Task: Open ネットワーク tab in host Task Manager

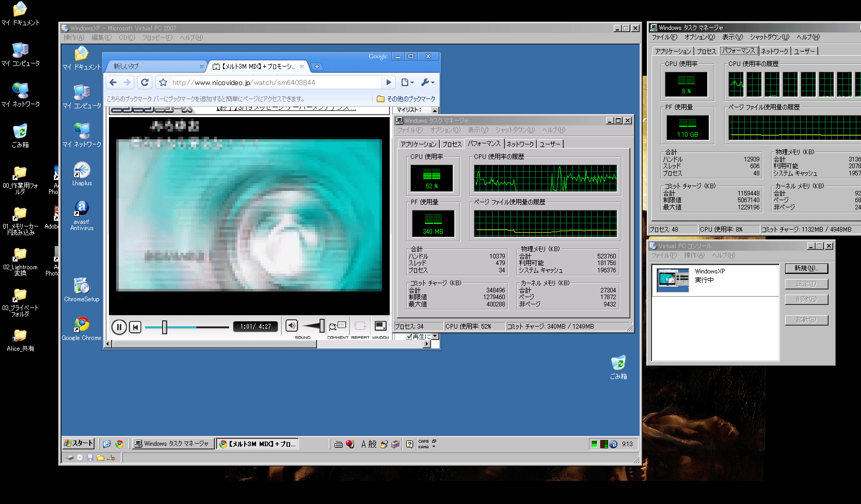Action: pos(774,51)
